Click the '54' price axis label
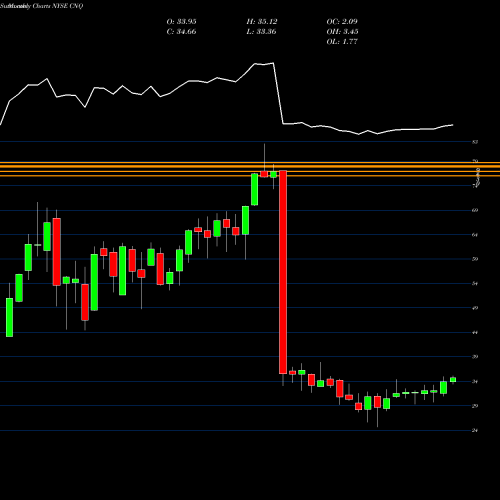 [475, 284]
